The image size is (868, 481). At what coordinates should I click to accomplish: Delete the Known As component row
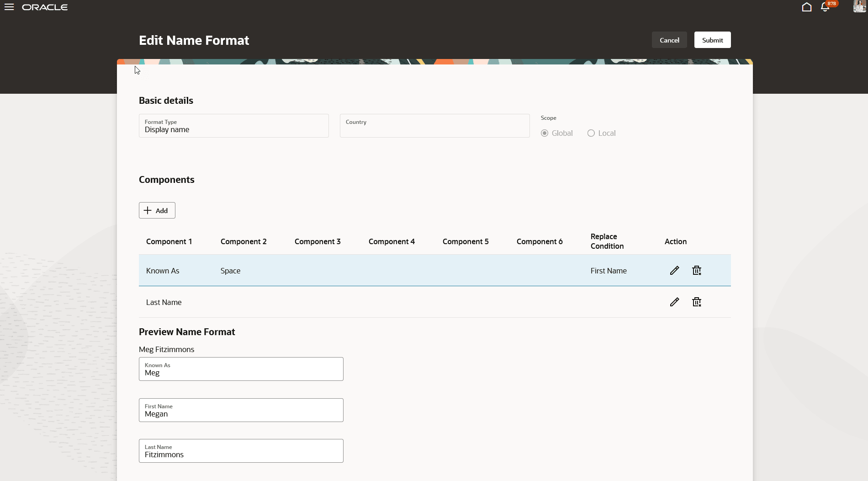point(697,271)
